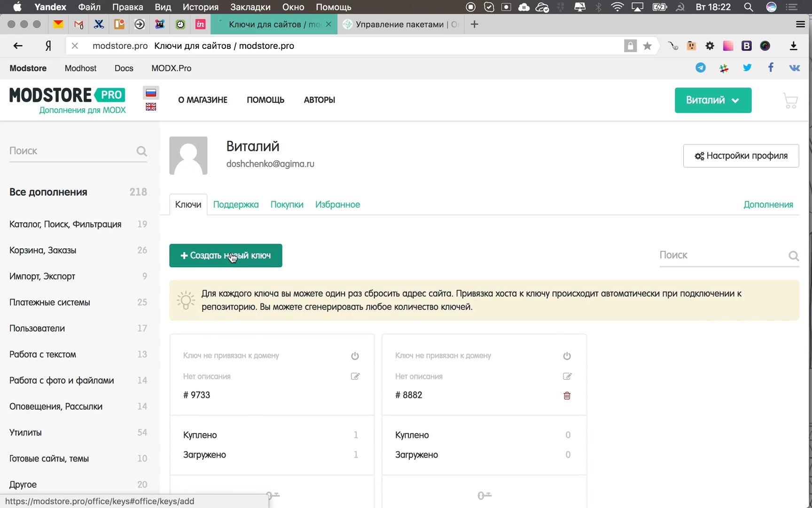Viewport: 812px width, 508px height.
Task: Click the 'B' extension icon
Action: [746, 46]
